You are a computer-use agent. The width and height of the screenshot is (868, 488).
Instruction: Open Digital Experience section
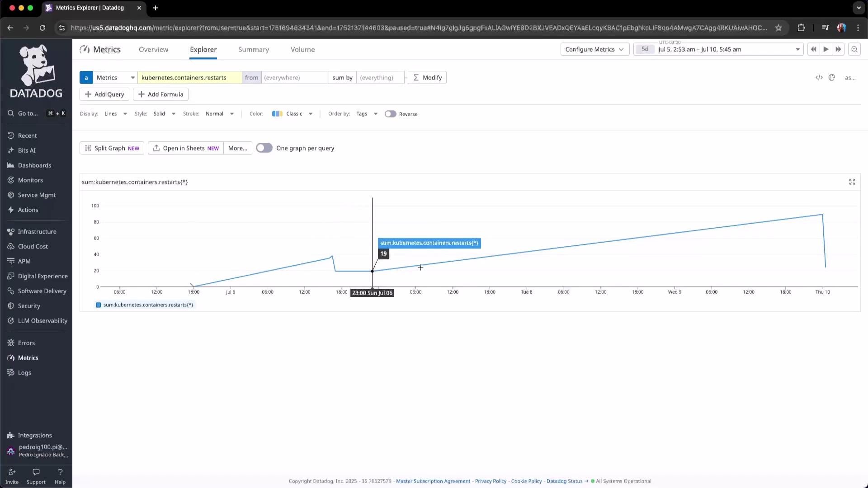coord(42,277)
